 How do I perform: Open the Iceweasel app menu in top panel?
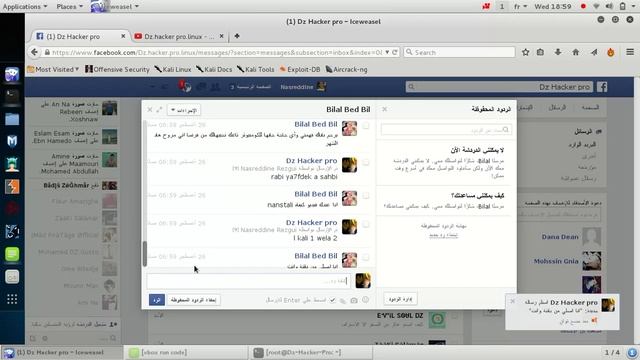pos(115,6)
